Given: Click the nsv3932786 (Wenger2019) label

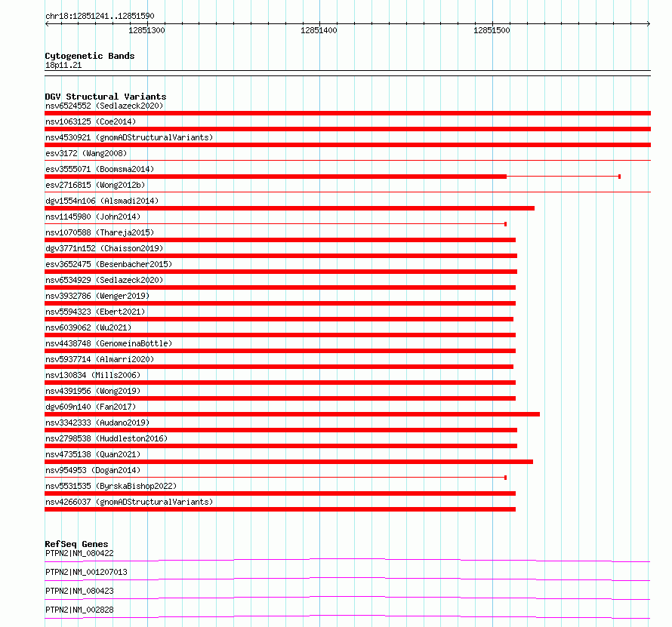Looking at the screenshot, I should click(97, 296).
